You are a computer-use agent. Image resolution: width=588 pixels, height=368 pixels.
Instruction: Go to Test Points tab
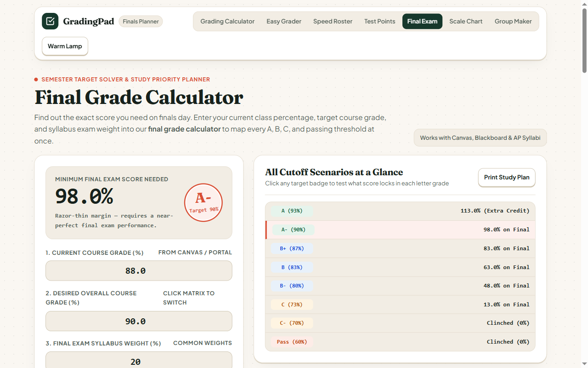click(x=380, y=21)
